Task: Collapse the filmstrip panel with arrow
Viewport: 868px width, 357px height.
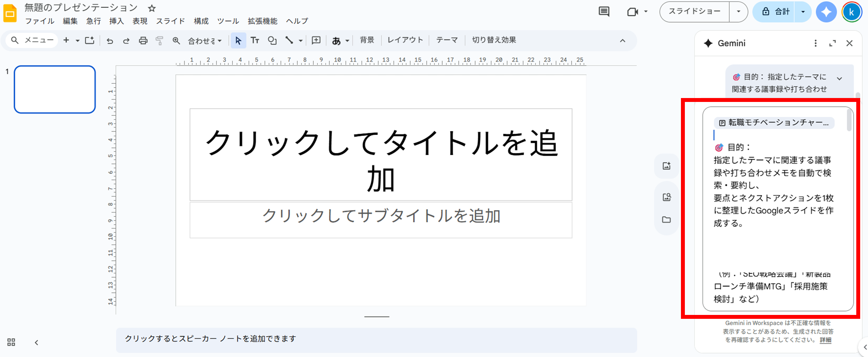Action: (36, 342)
